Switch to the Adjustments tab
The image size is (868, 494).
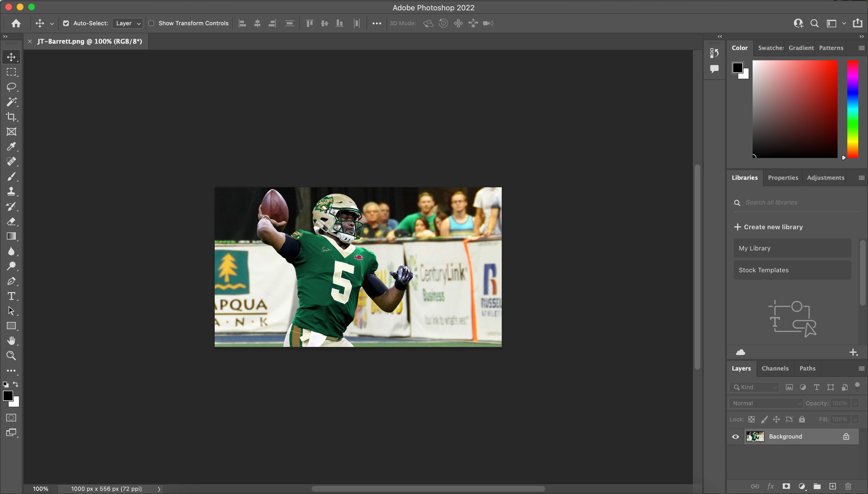click(x=825, y=178)
